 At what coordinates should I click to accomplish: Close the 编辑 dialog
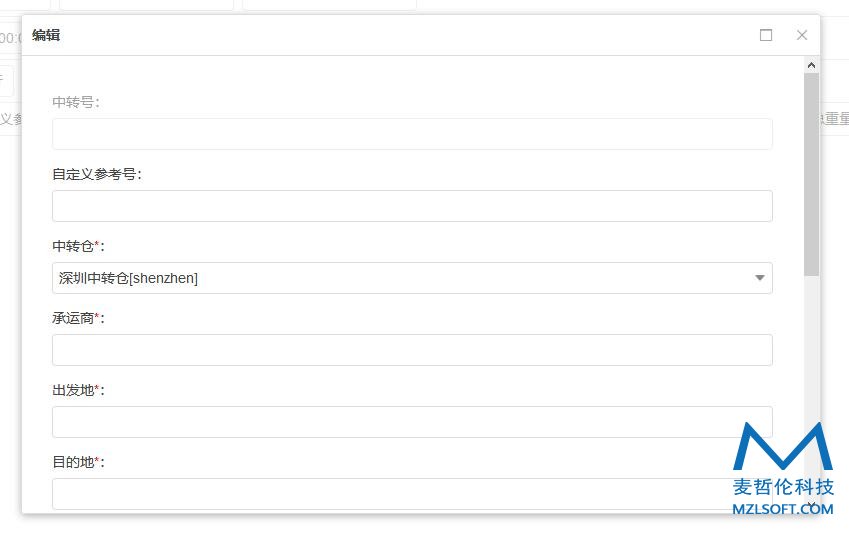[802, 35]
